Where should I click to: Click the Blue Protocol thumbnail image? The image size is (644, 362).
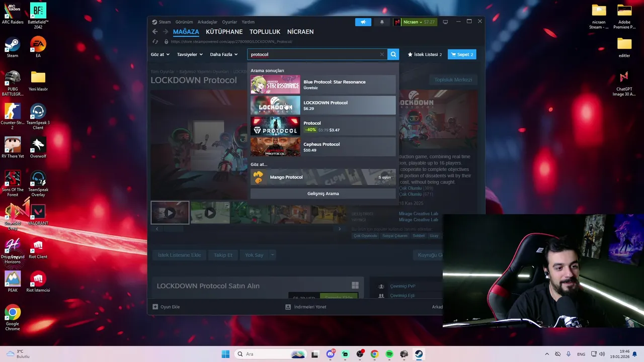coord(275,84)
